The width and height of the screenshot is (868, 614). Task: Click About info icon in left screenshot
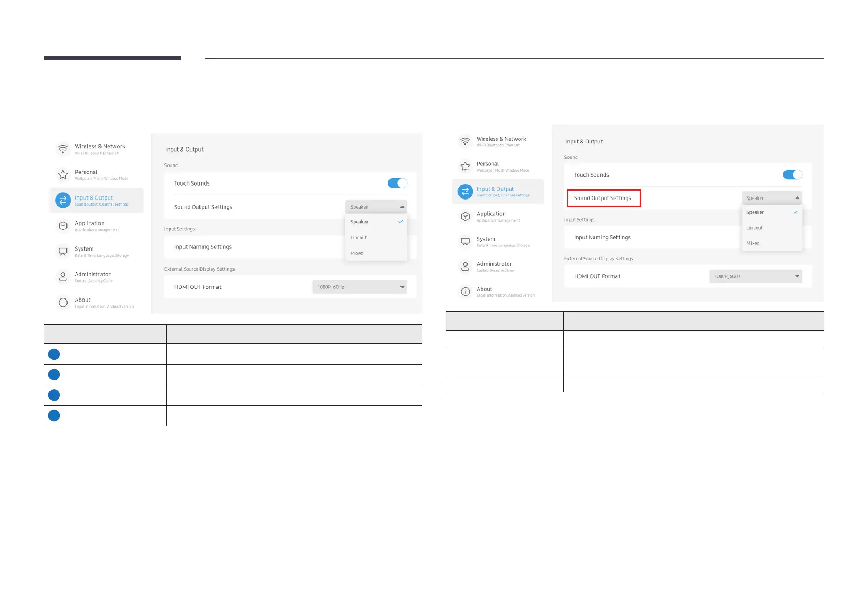tap(63, 303)
